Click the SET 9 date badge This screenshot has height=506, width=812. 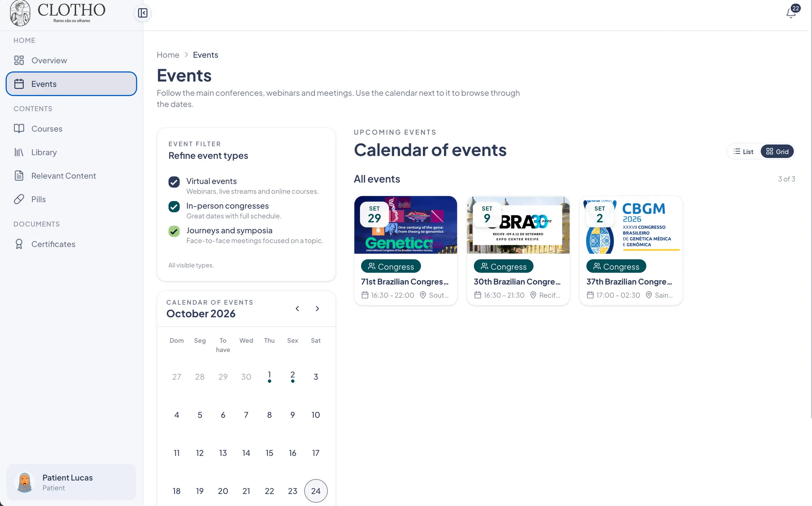[x=487, y=215]
